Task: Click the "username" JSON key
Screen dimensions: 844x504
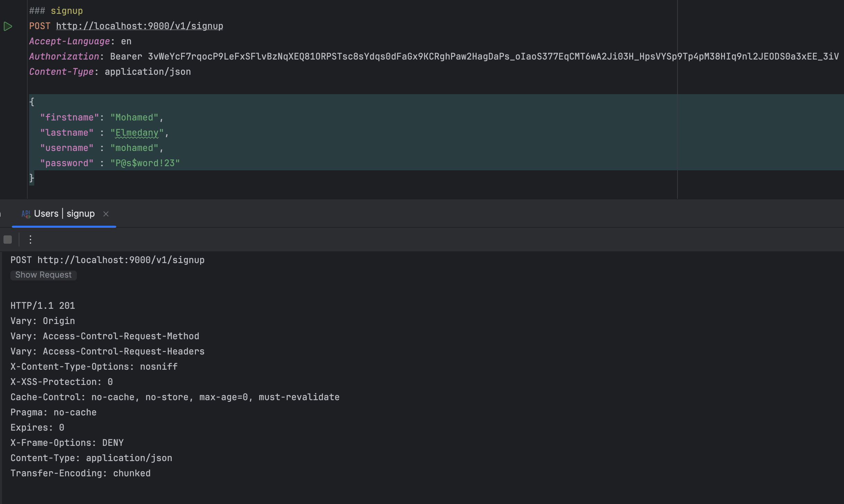Action: click(x=67, y=148)
